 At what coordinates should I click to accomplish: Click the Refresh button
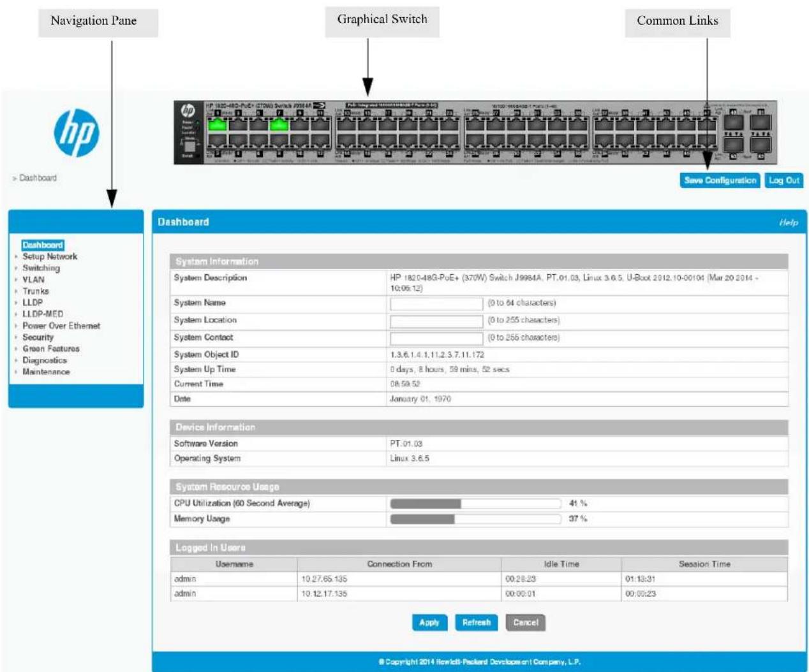pos(477,622)
